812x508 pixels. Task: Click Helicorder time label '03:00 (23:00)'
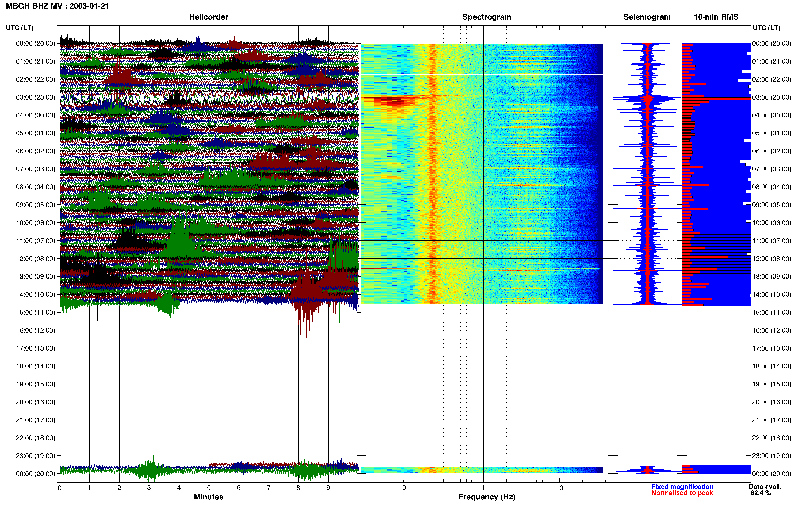coord(36,97)
